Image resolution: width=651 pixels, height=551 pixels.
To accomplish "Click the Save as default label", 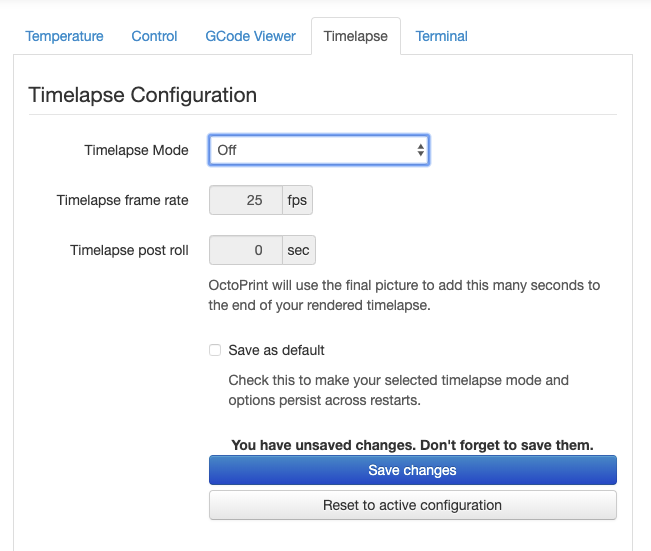I will pos(276,350).
